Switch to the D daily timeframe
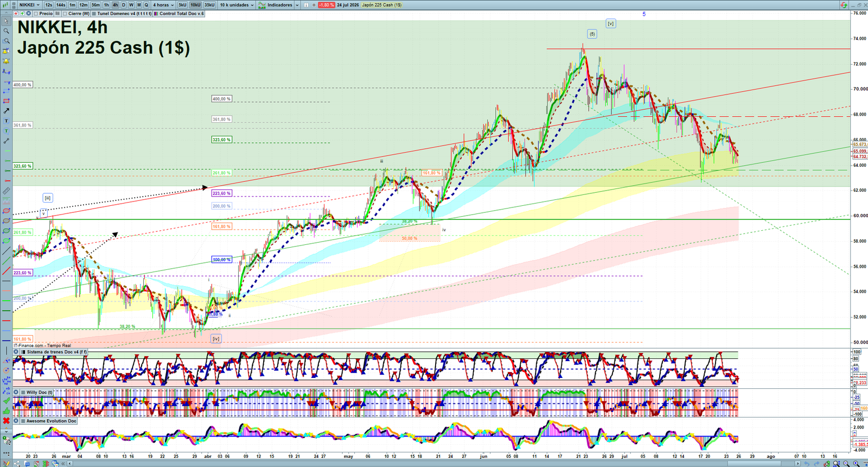Viewport: 868px width, 467px height. pyautogui.click(x=123, y=5)
